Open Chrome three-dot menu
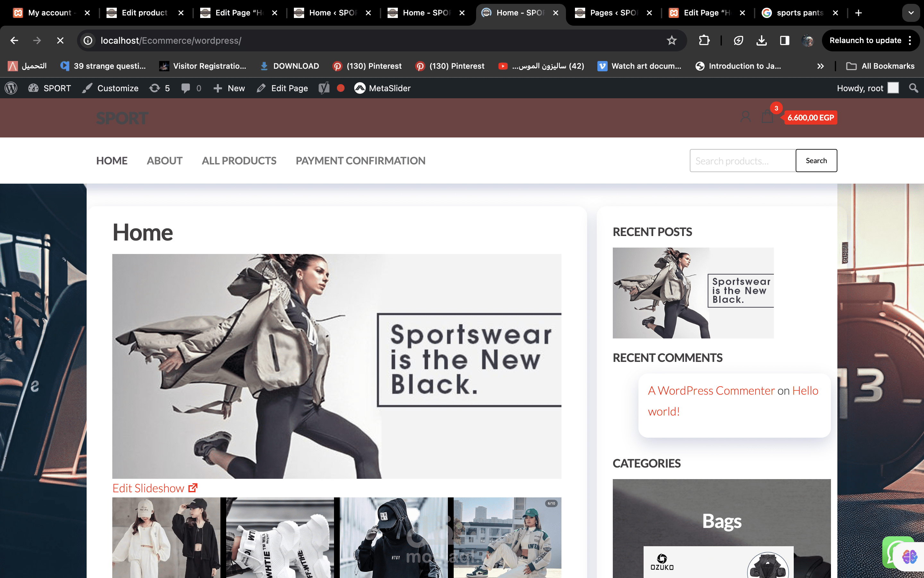Viewport: 924px width, 578px height. [910, 40]
